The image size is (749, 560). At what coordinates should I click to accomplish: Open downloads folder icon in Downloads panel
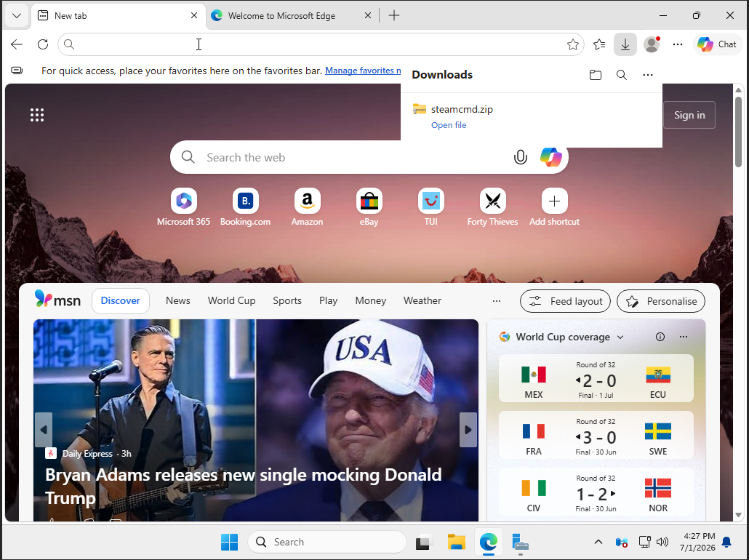(595, 74)
